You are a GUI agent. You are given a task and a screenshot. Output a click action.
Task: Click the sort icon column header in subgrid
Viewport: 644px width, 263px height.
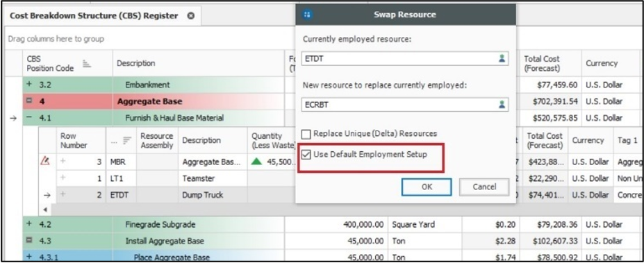(x=121, y=140)
